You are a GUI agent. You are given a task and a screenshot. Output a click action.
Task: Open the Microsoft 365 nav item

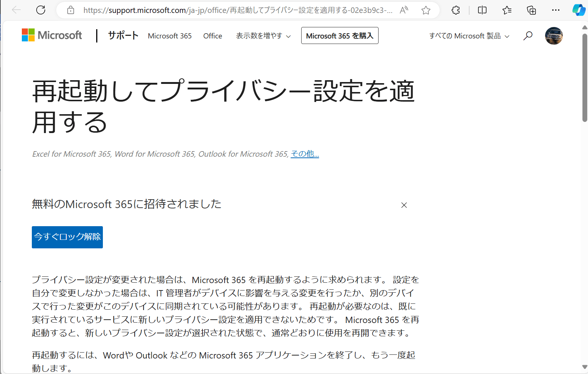click(x=170, y=36)
